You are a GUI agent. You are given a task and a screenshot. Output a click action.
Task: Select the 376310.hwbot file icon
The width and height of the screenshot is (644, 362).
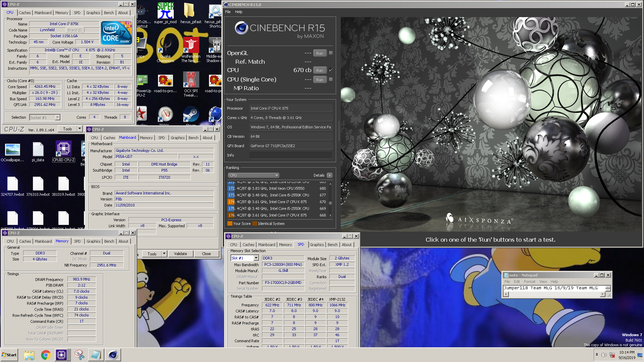pyautogui.click(x=38, y=186)
